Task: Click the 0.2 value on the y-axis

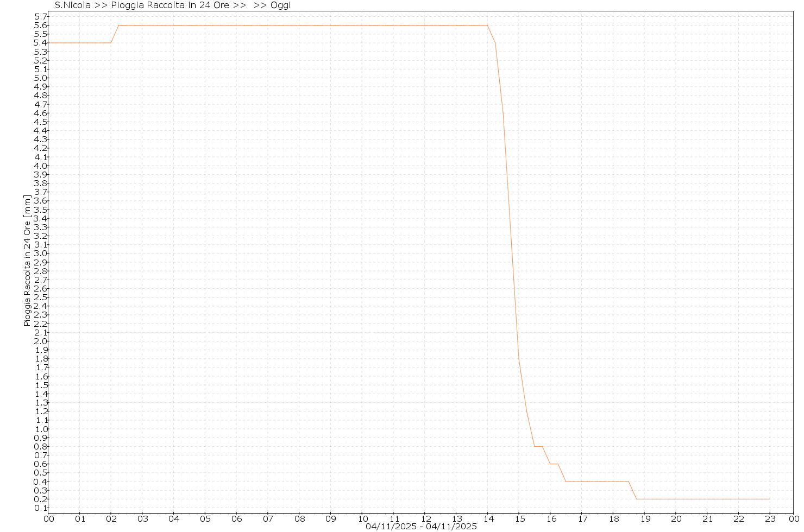Action: [x=41, y=499]
